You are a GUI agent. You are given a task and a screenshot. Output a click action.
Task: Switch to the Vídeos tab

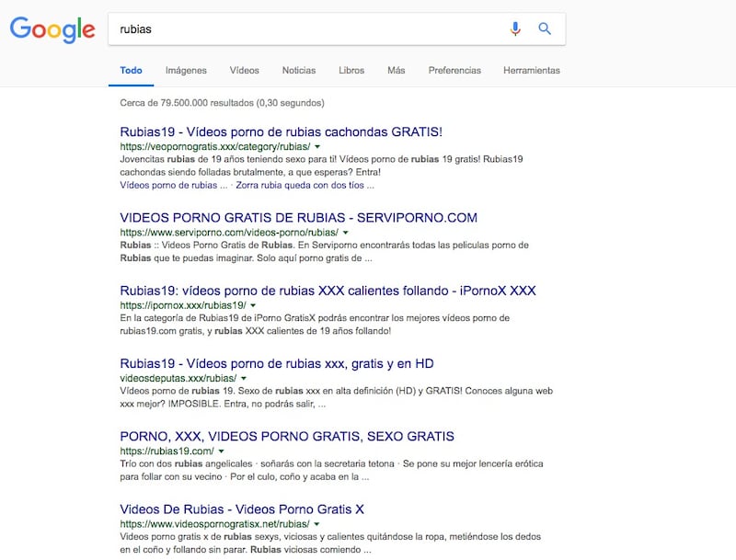click(244, 71)
